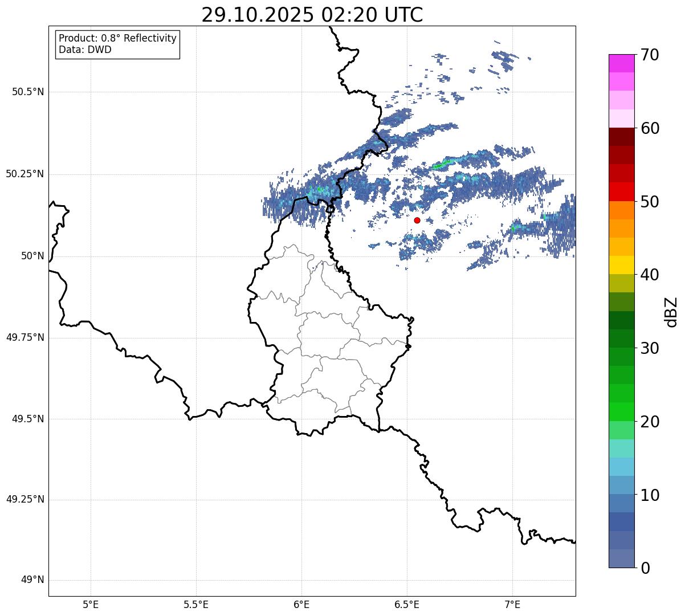The height and width of the screenshot is (616, 685).
Task: Click the latitude label "49°N"
Action: (x=32, y=580)
